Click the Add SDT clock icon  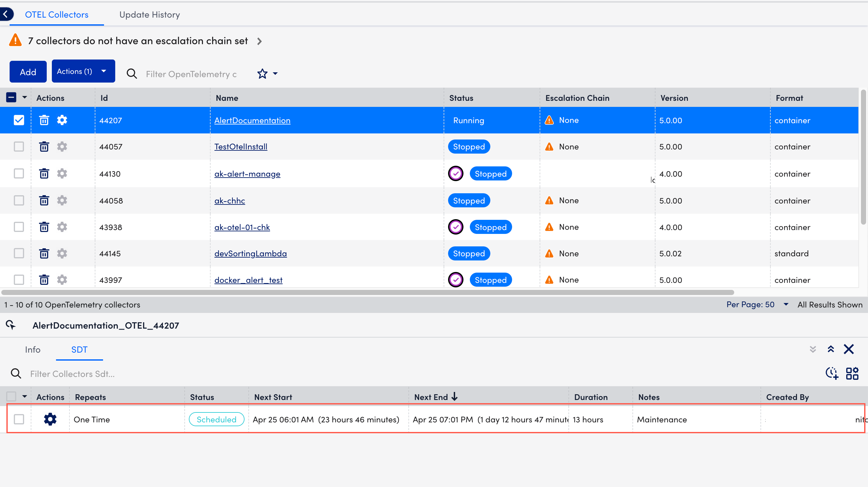pyautogui.click(x=832, y=373)
